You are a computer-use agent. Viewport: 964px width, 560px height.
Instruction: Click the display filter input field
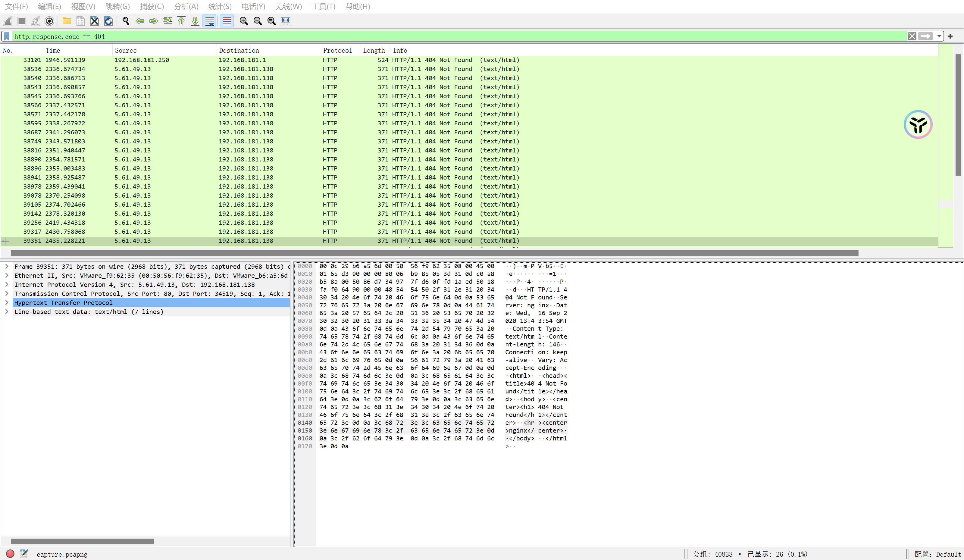(459, 36)
